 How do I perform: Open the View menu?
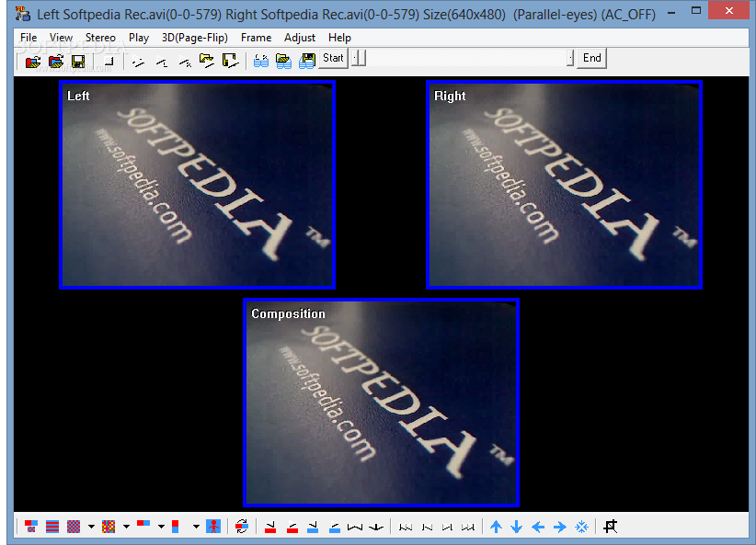61,38
